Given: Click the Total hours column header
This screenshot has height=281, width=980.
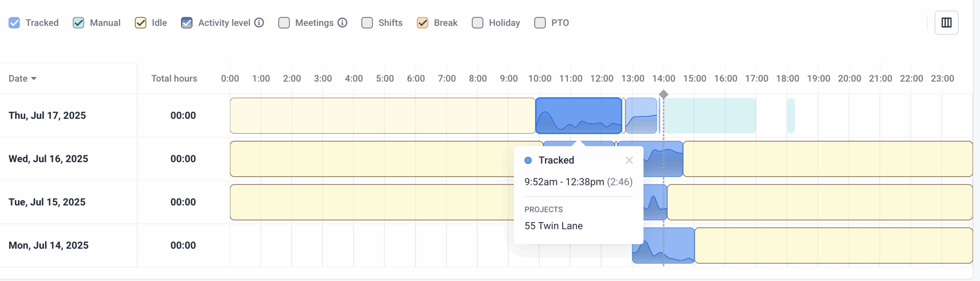Looking at the screenshot, I should [x=174, y=79].
